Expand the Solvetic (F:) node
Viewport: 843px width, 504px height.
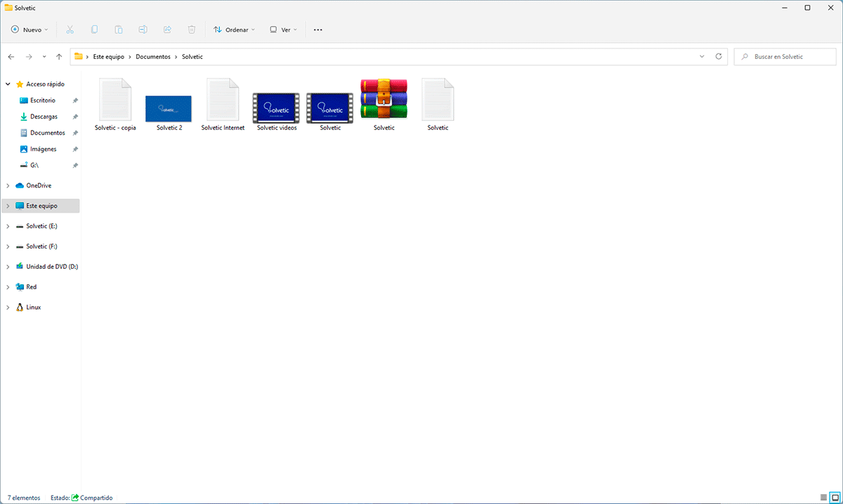click(x=8, y=246)
